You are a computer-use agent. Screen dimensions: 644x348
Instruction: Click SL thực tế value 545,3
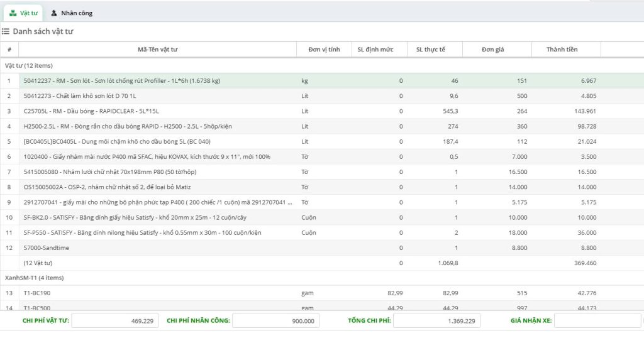tap(450, 111)
